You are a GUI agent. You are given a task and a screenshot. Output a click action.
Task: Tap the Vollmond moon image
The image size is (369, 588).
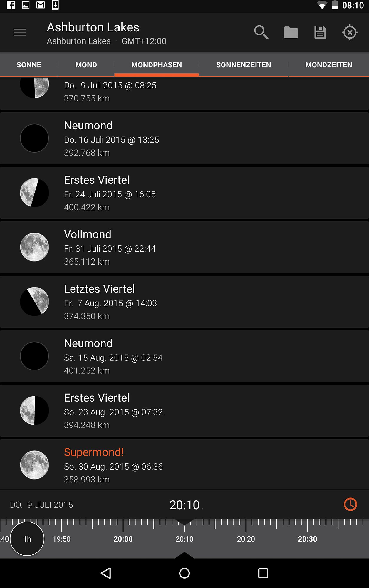[34, 247]
